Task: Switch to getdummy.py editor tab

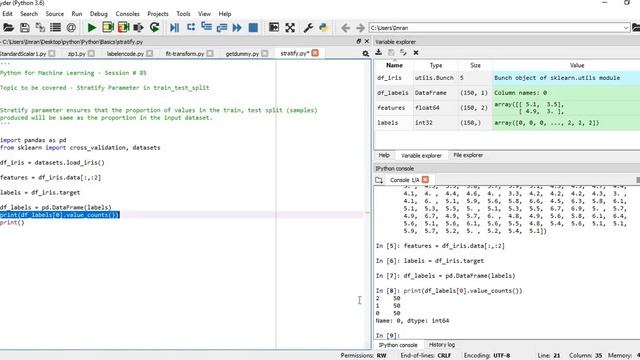Action: [x=242, y=53]
